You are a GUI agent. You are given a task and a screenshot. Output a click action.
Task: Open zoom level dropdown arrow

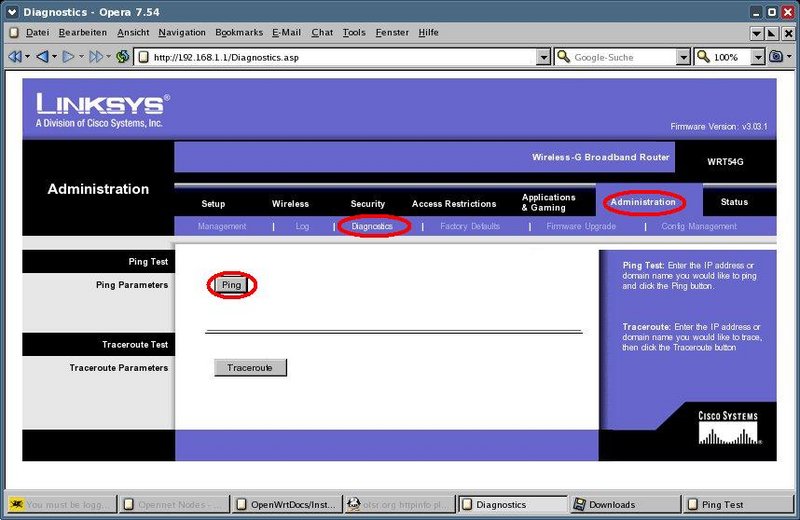coord(758,57)
